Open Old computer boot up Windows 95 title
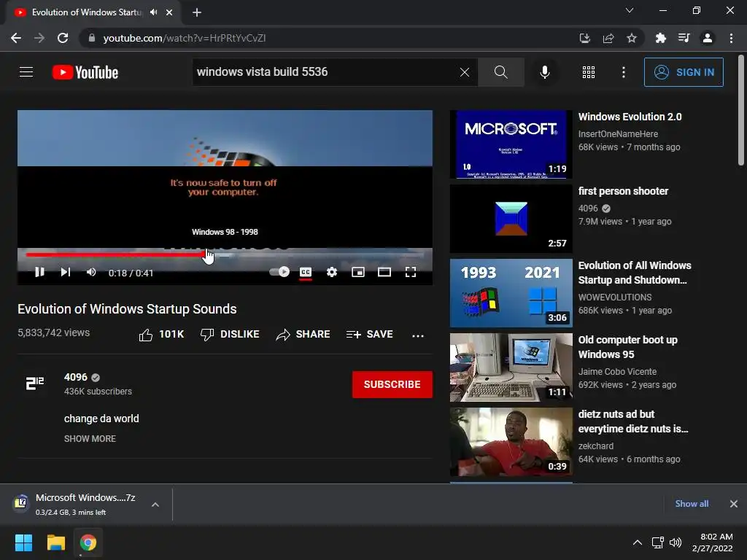 pyautogui.click(x=628, y=347)
